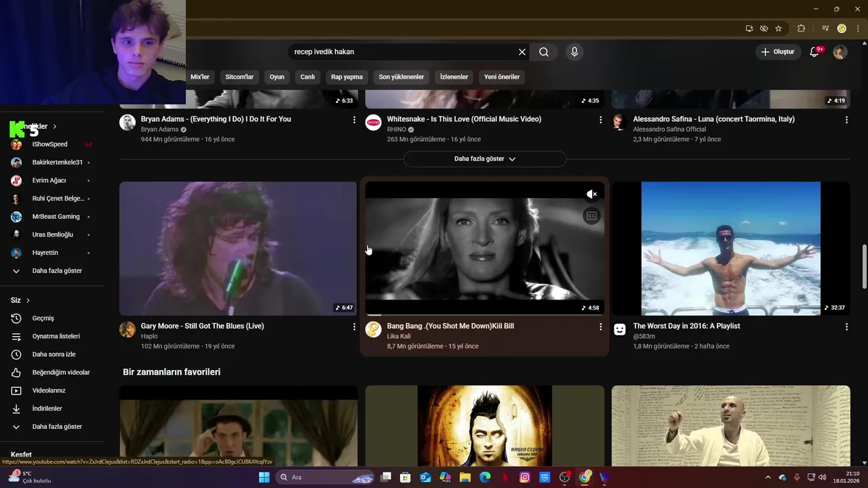The width and height of the screenshot is (868, 488).
Task: Toggle captions on the Bang Bang preview
Action: pyautogui.click(x=591, y=216)
